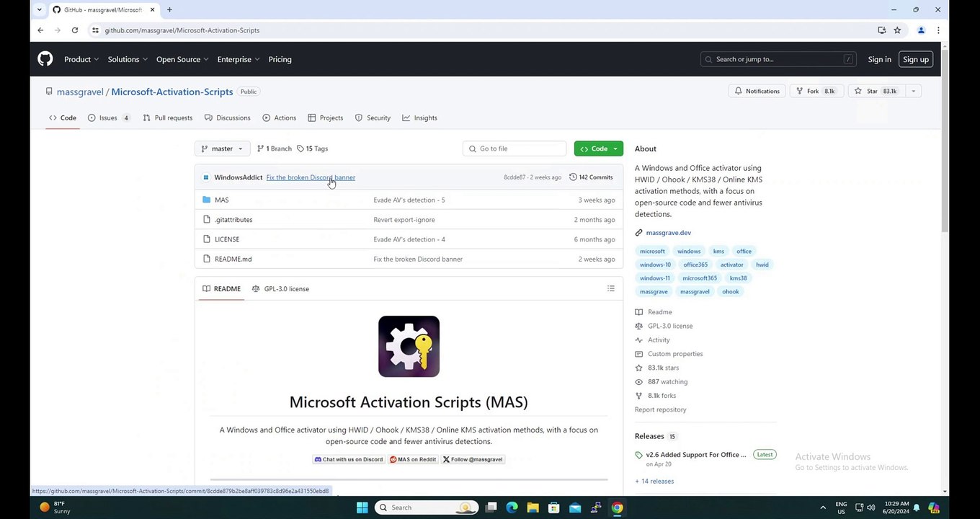The width and height of the screenshot is (980, 519).
Task: Open Task View on the taskbar
Action: tap(491, 507)
